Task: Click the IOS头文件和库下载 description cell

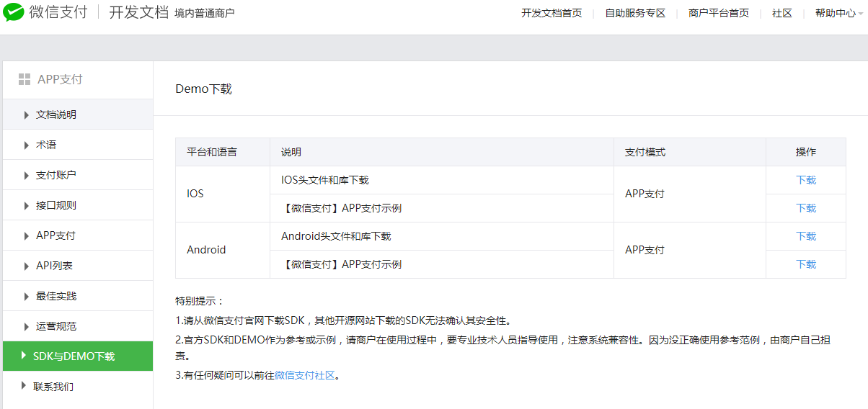Action: [442, 180]
